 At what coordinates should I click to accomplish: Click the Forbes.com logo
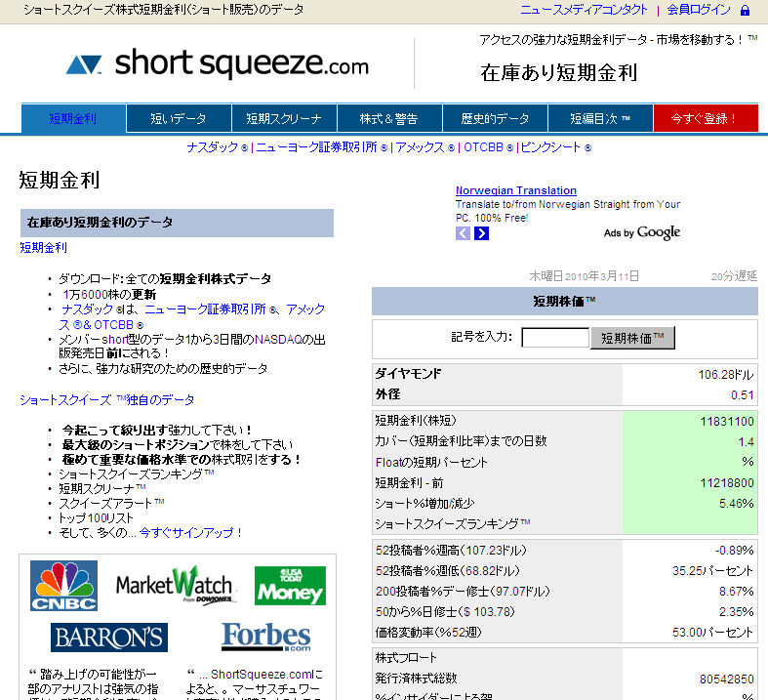(x=265, y=638)
